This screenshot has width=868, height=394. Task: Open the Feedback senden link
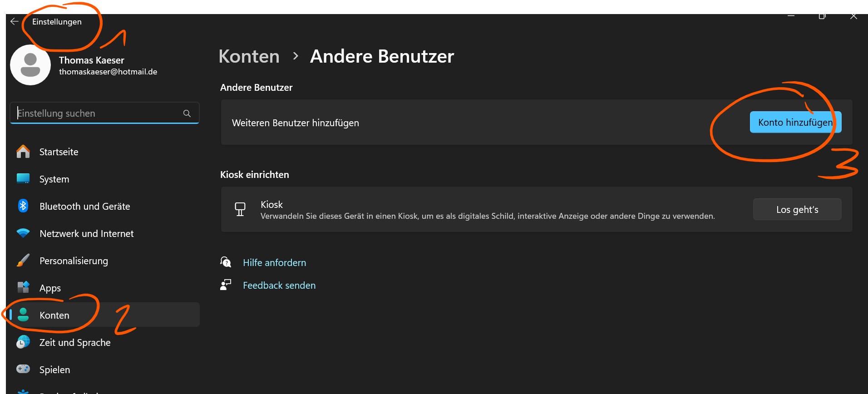pyautogui.click(x=279, y=286)
